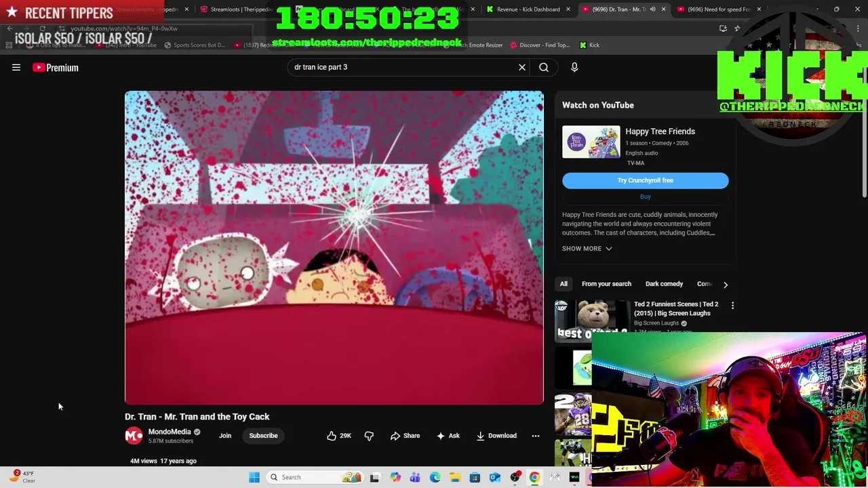Click the install app icon in address bar
Image resolution: width=868 pixels, height=488 pixels.
pyautogui.click(x=723, y=28)
